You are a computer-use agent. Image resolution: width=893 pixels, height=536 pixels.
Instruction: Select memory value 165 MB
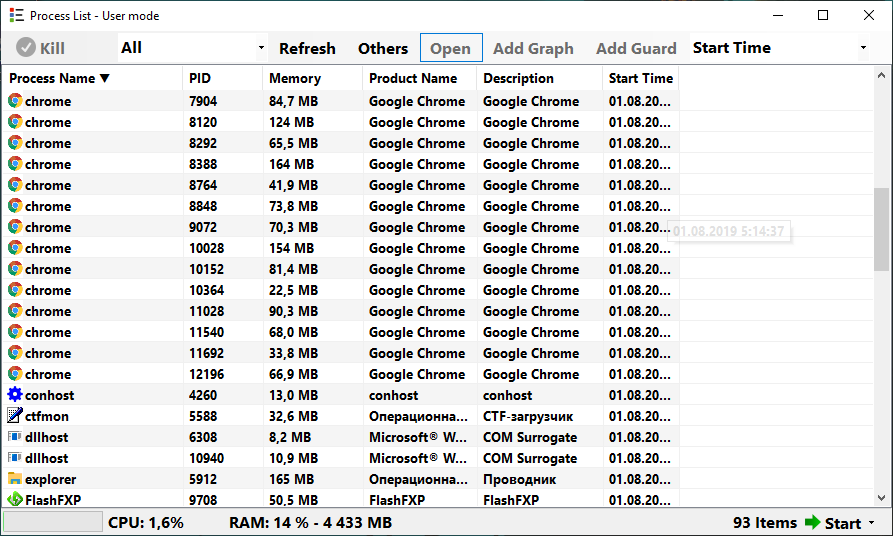coord(292,479)
